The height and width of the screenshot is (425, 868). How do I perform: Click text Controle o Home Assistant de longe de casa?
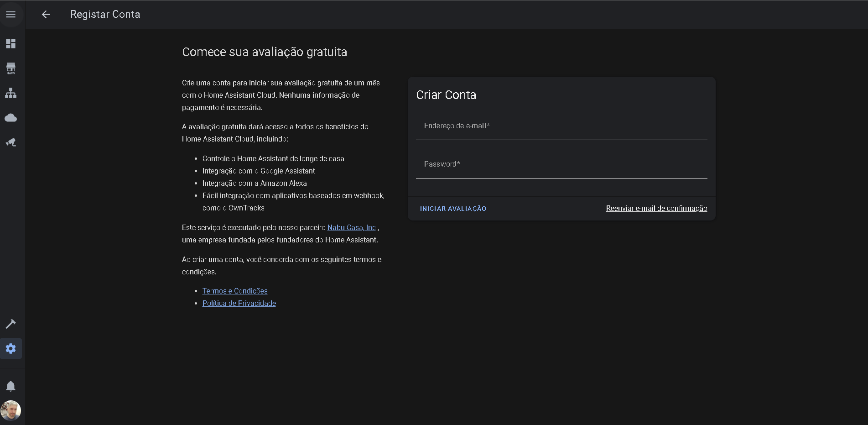273,158
